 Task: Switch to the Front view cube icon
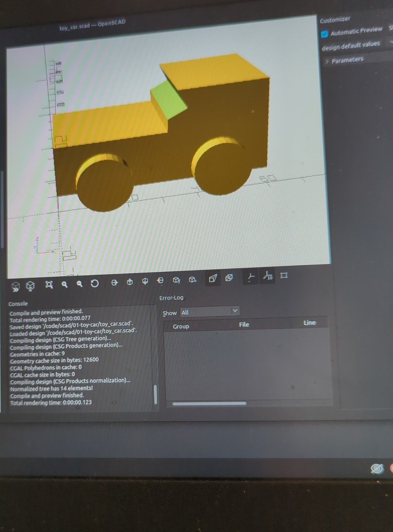point(176,280)
